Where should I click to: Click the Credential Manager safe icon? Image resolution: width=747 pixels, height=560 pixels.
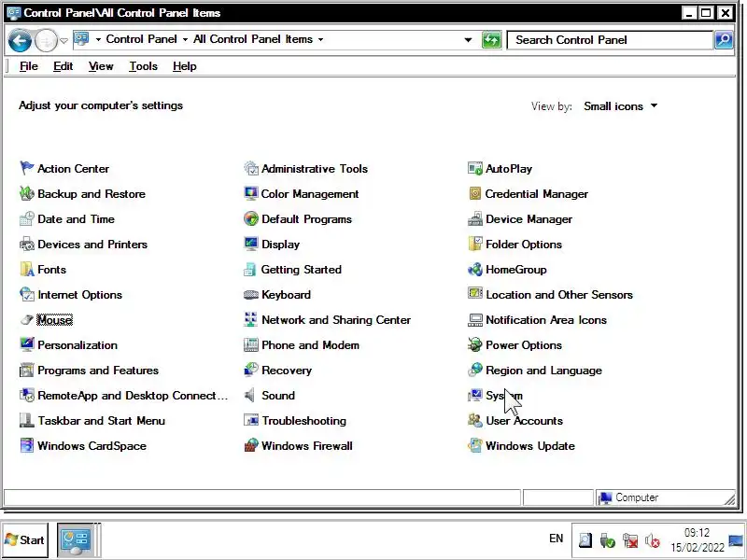[x=475, y=193]
